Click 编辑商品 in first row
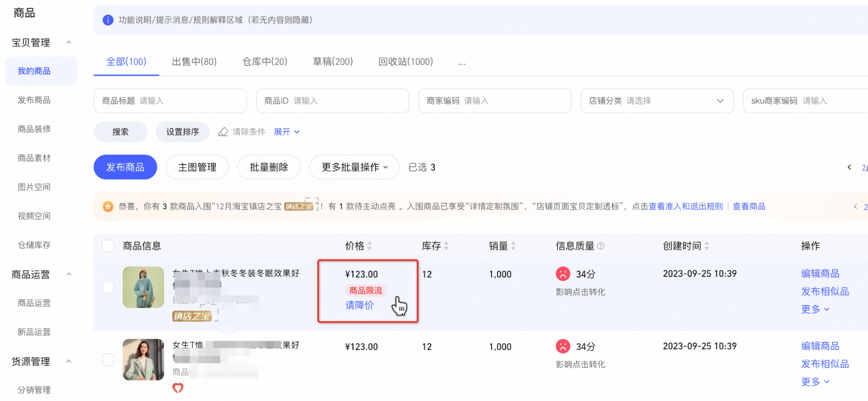The height and width of the screenshot is (401, 868). coord(820,273)
